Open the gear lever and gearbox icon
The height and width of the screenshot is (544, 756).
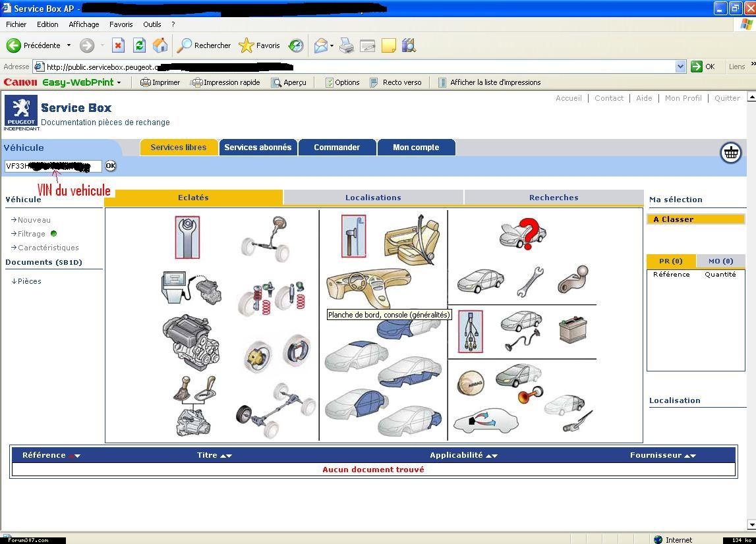(x=194, y=406)
